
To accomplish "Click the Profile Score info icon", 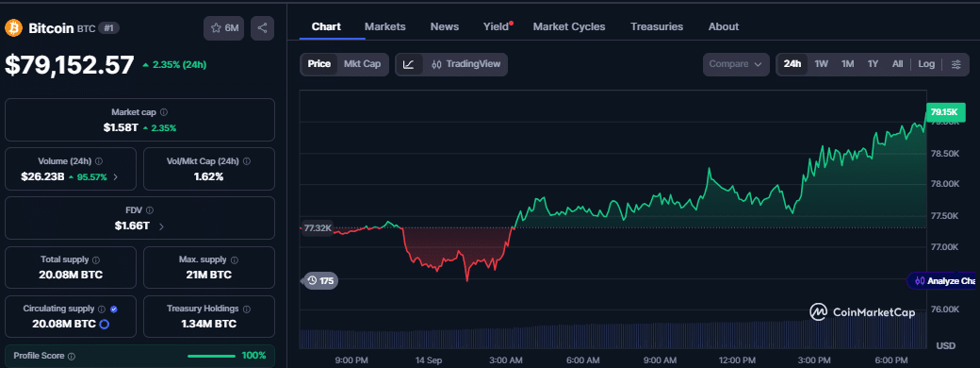I will (72, 356).
